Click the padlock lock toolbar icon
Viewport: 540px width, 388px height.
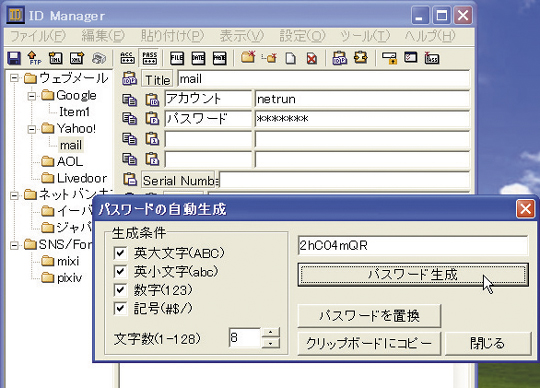389,58
